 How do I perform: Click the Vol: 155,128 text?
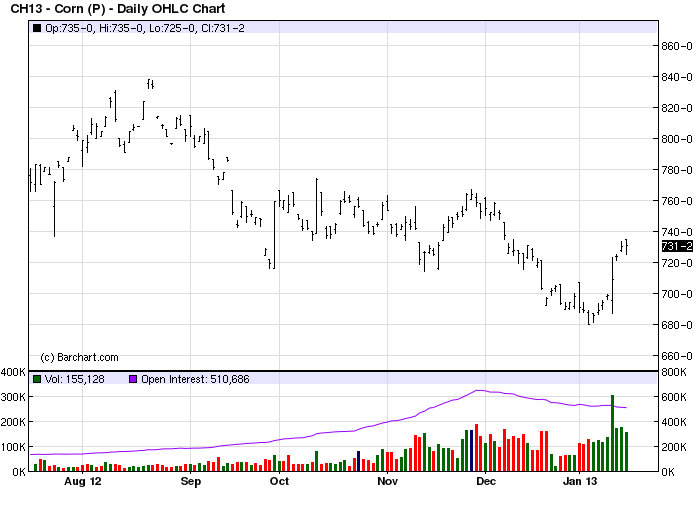(x=75, y=379)
